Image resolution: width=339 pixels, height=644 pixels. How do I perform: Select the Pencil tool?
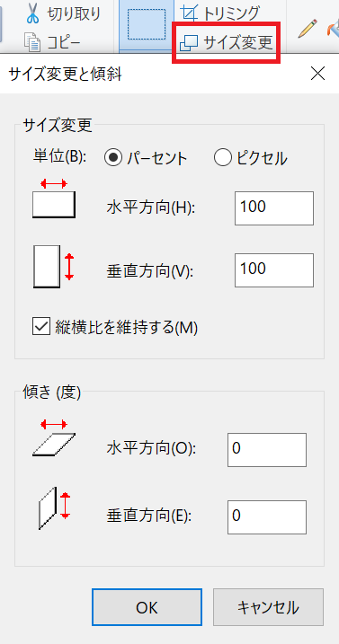pos(308,28)
